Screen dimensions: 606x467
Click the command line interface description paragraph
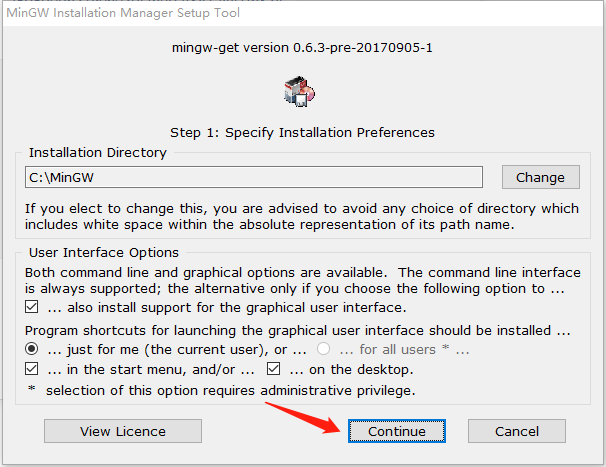click(302, 281)
